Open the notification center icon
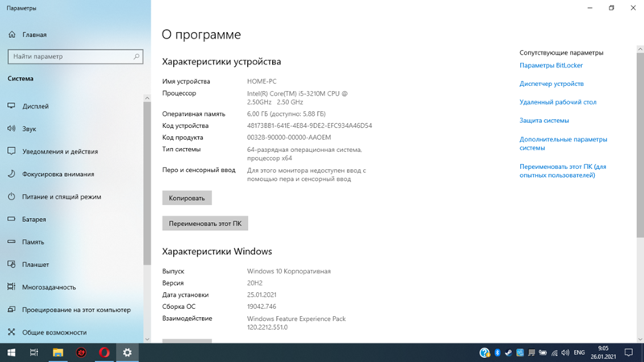 [629, 352]
